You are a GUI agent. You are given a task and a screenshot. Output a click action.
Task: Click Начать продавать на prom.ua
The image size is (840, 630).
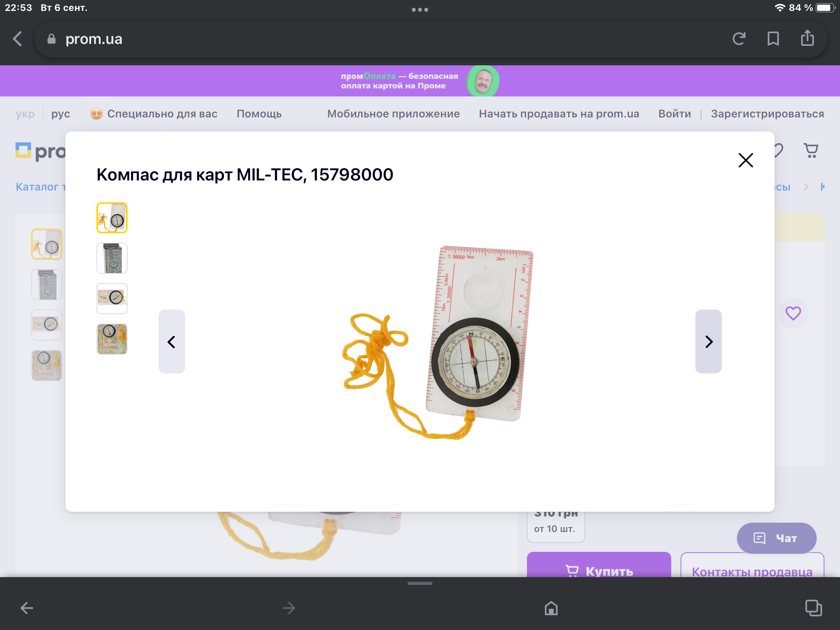point(559,114)
